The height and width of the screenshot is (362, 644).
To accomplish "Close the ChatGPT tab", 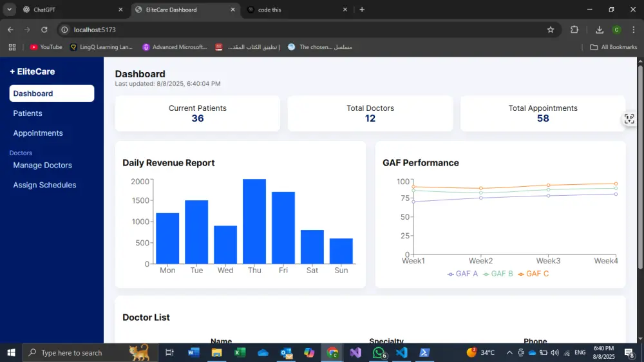I will point(120,10).
